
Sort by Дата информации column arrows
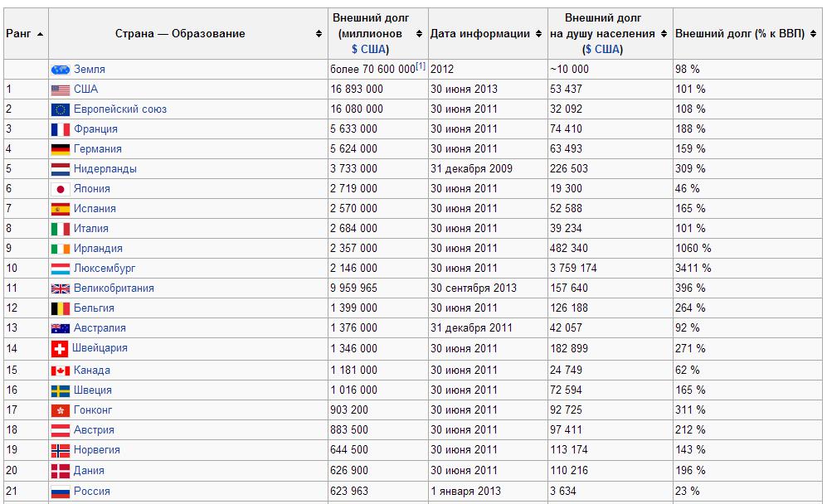(x=539, y=34)
